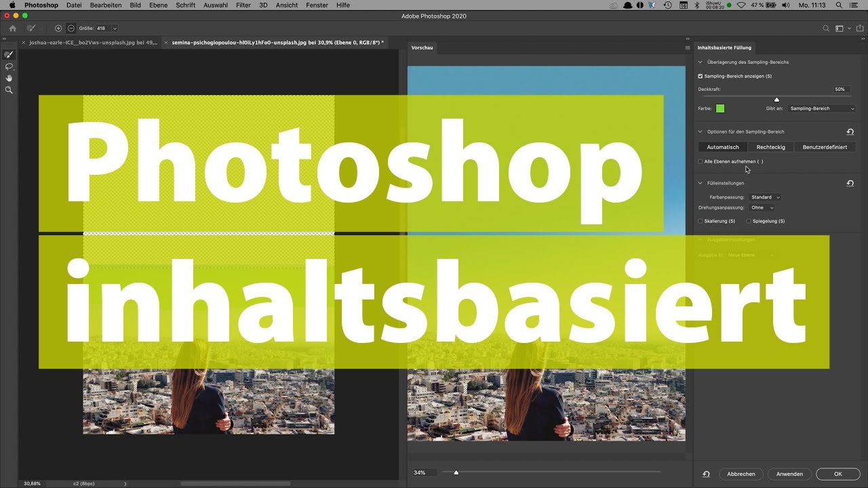Close the semina-psichogiopoulou document tab

coord(167,42)
